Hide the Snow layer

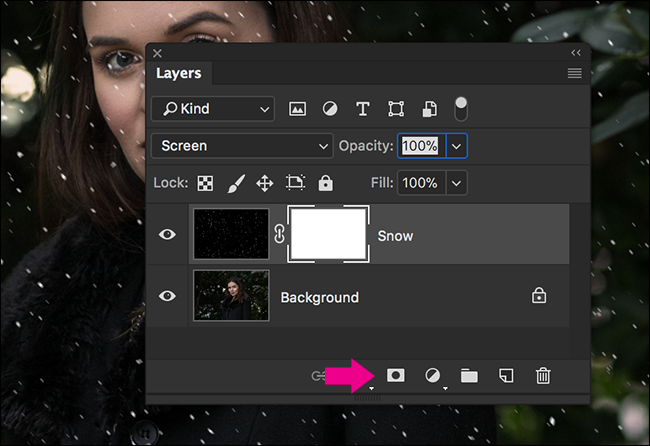pos(167,235)
